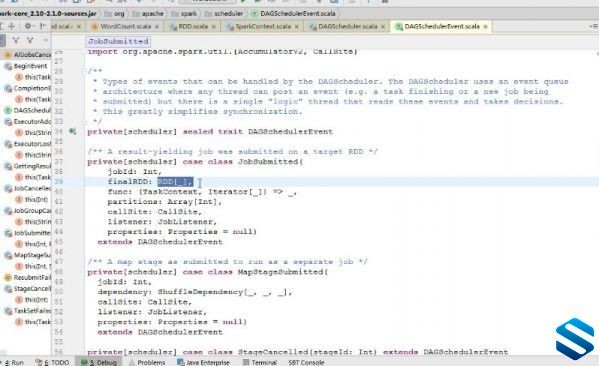Open the 4: Run tool window
The height and width of the screenshot is (366, 599).
click(x=12, y=362)
